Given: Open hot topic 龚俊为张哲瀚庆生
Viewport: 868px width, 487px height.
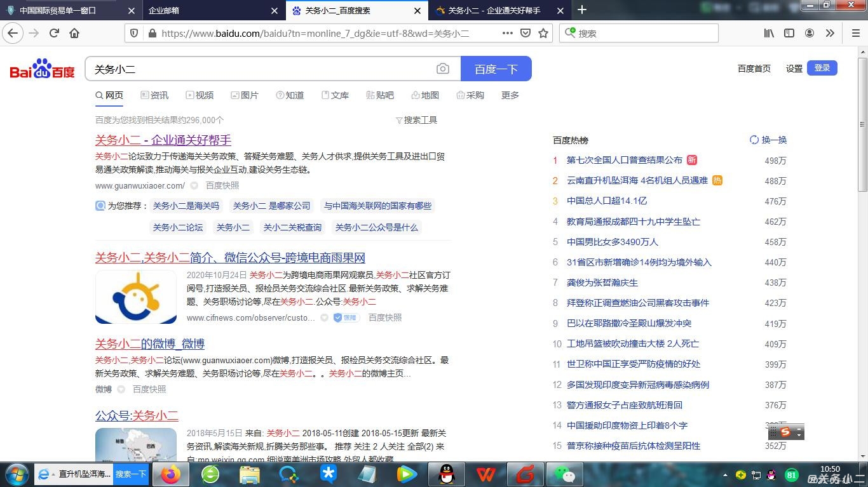Looking at the screenshot, I should click(x=602, y=283).
